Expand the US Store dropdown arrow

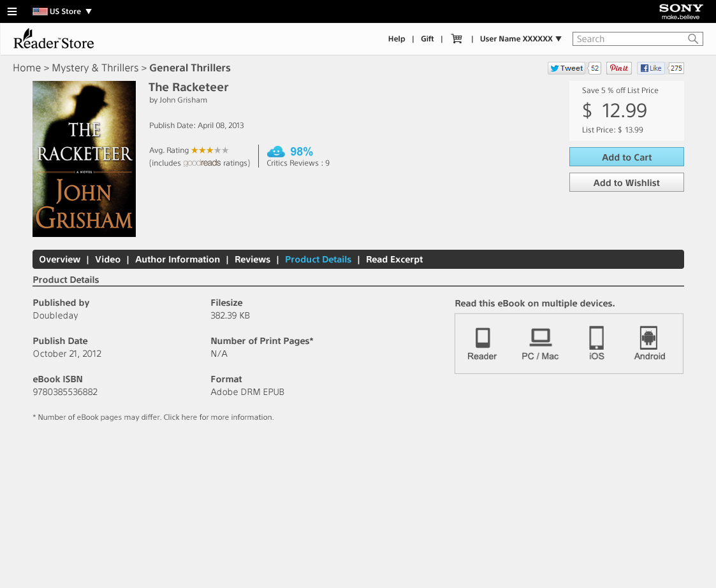[x=89, y=11]
